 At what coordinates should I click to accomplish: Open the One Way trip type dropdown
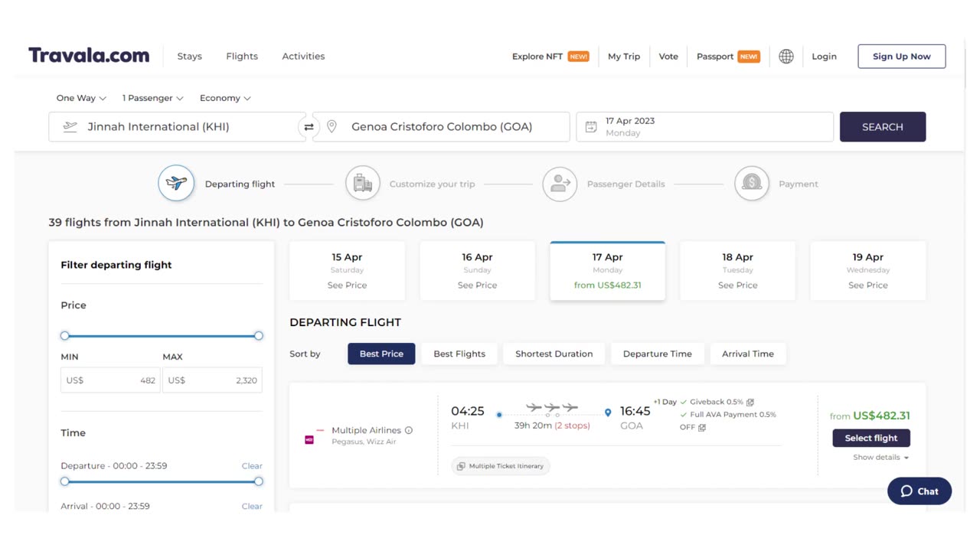80,98
